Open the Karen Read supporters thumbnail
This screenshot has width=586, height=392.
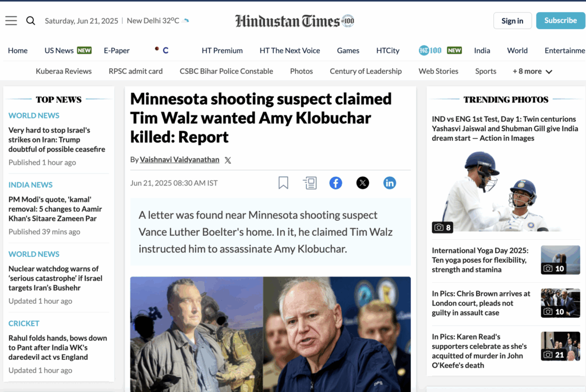pyautogui.click(x=560, y=346)
